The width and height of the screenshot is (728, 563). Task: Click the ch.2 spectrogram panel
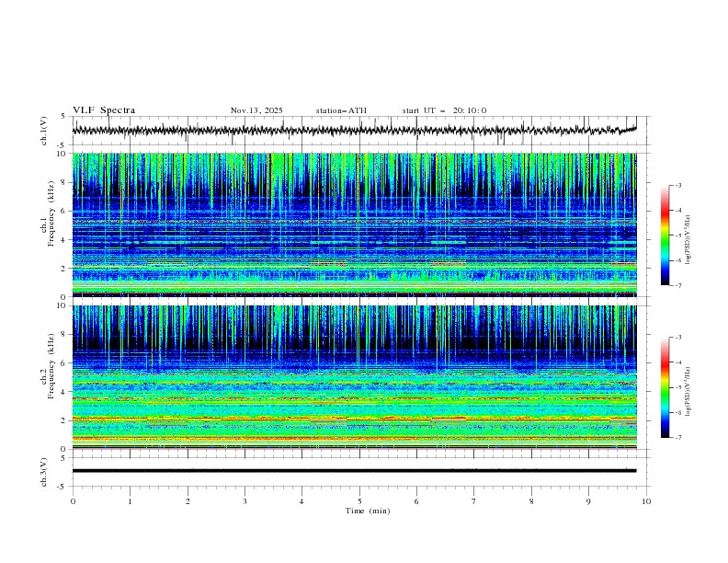point(355,377)
